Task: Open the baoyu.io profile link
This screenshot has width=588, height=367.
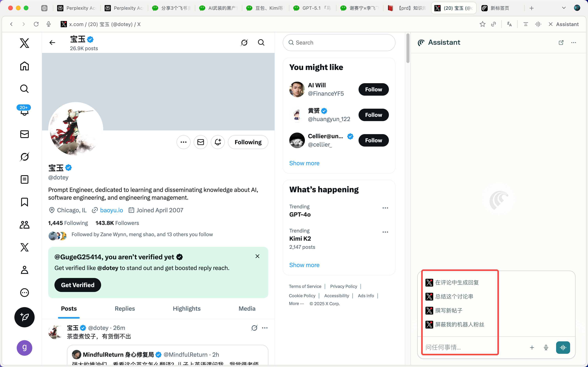Action: point(111,210)
